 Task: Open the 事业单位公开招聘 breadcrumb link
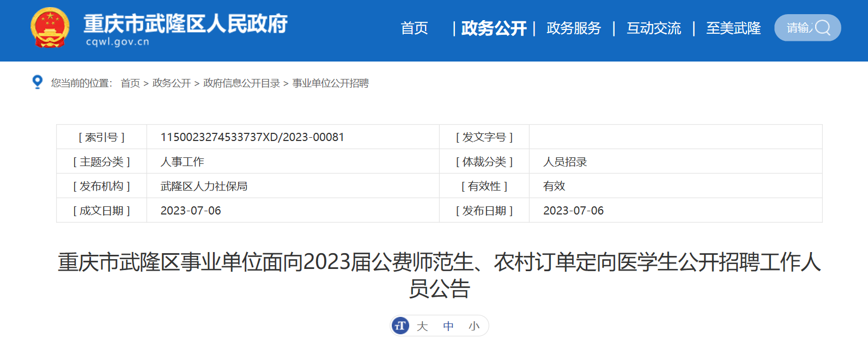pyautogui.click(x=331, y=83)
